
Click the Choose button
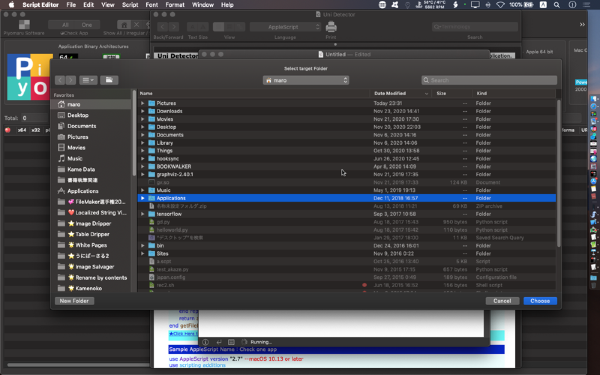click(540, 301)
